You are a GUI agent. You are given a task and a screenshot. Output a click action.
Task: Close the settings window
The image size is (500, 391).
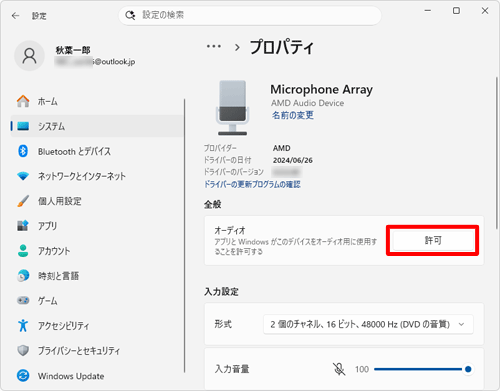click(485, 11)
